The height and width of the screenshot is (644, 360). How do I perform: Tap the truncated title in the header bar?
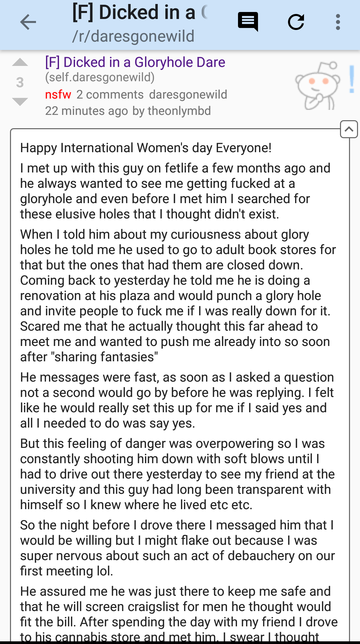pos(140,13)
